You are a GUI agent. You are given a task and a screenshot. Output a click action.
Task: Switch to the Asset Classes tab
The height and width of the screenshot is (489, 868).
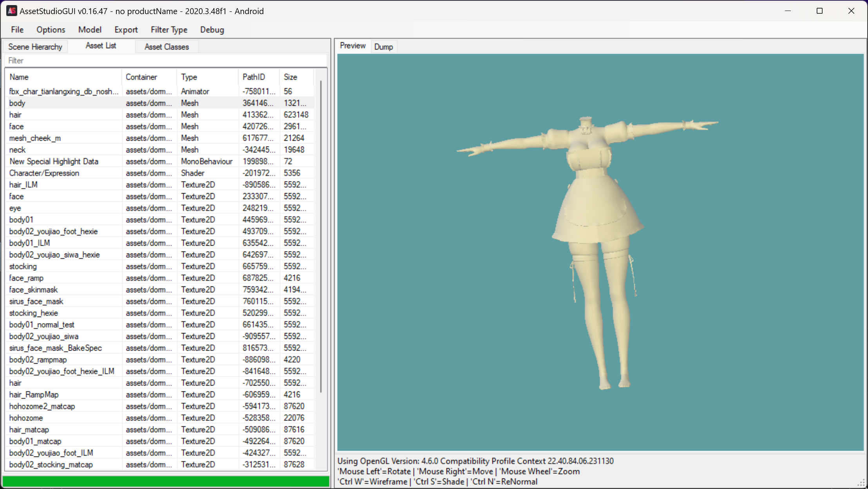(x=166, y=47)
